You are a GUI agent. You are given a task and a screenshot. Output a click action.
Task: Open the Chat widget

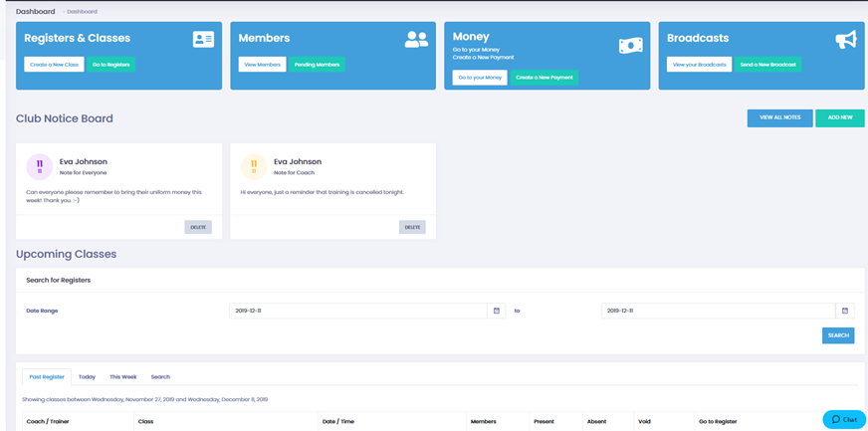click(844, 419)
